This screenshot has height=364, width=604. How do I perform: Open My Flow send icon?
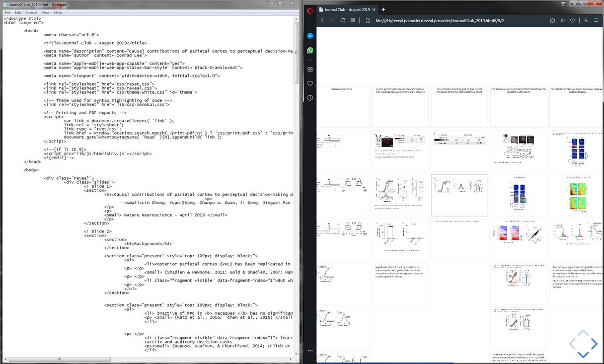[563, 21]
